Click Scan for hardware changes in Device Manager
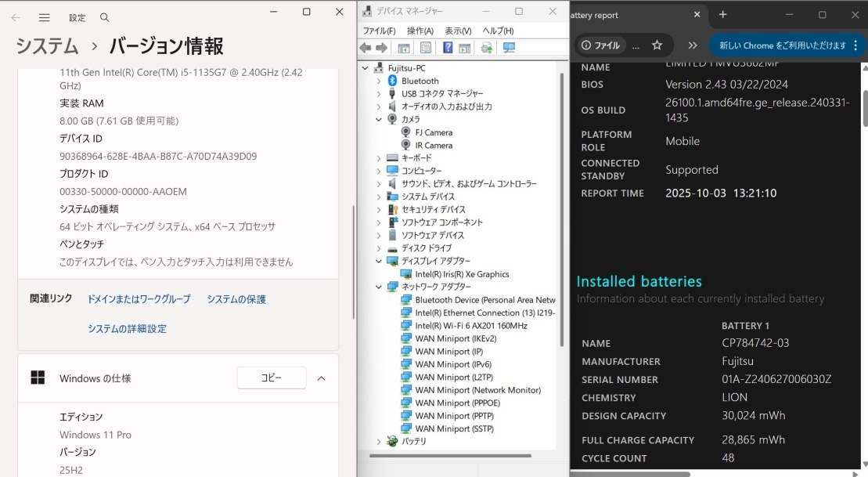Image resolution: width=868 pixels, height=477 pixels. coord(509,47)
